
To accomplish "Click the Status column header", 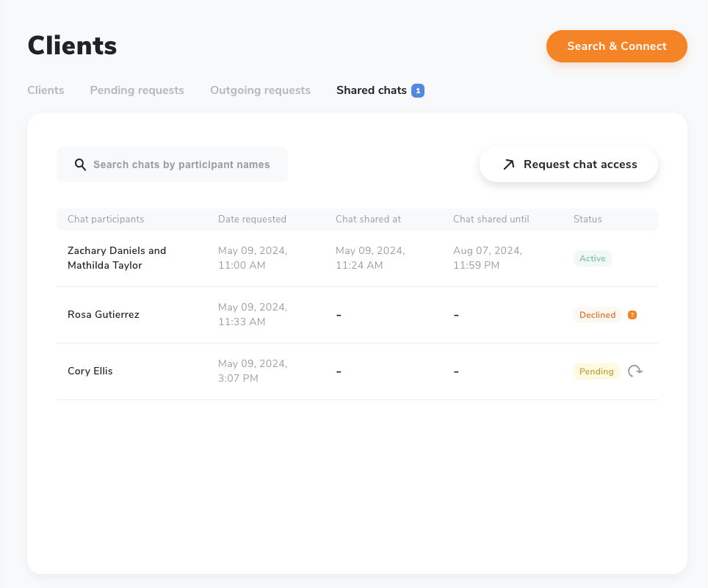I will click(588, 219).
